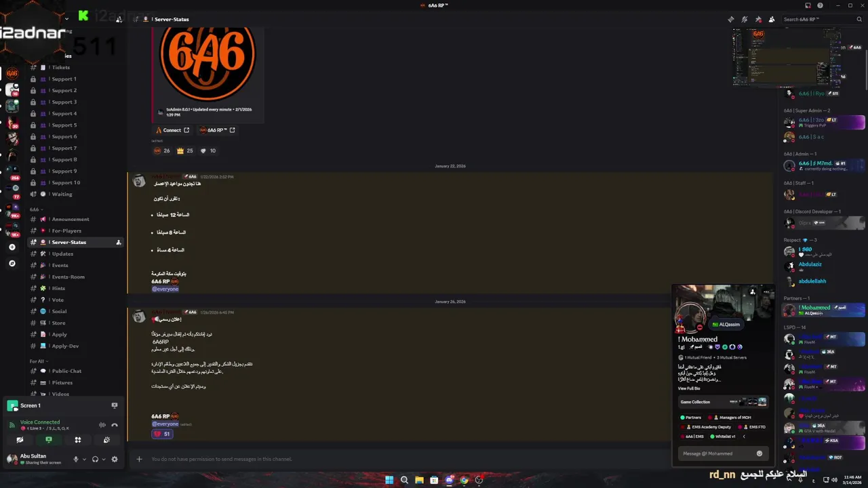868x488 pixels.
Task: Open the Tickets channel
Action: pyautogui.click(x=75, y=67)
